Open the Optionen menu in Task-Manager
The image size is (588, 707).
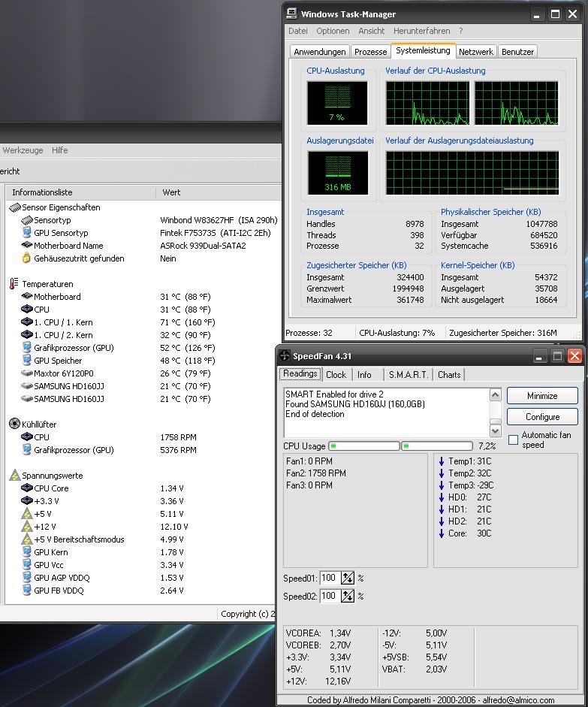pos(333,31)
